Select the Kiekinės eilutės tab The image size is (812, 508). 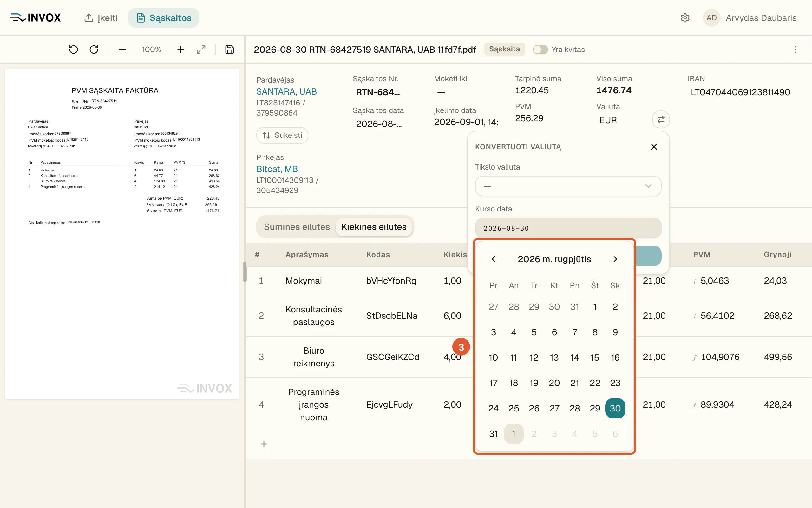(x=374, y=227)
